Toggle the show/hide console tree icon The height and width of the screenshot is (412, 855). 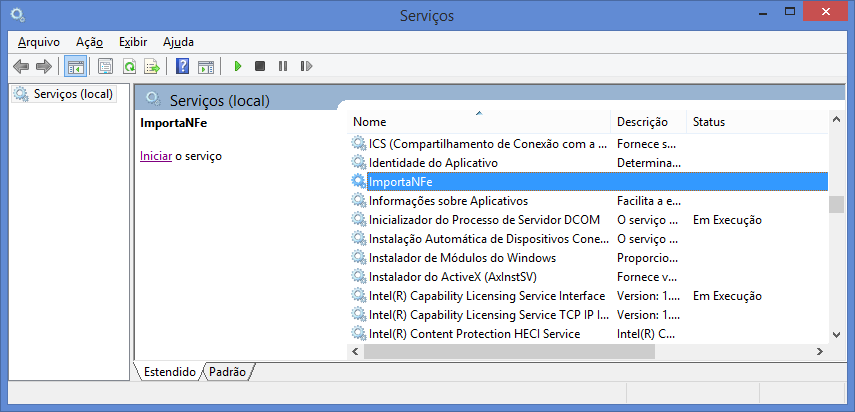74,67
